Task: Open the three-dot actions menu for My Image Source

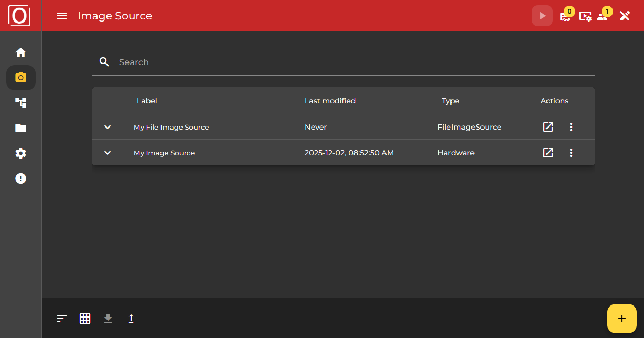Action: point(571,153)
